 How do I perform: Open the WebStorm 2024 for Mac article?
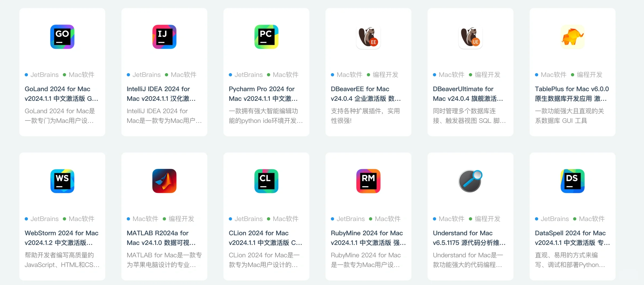coord(61,238)
